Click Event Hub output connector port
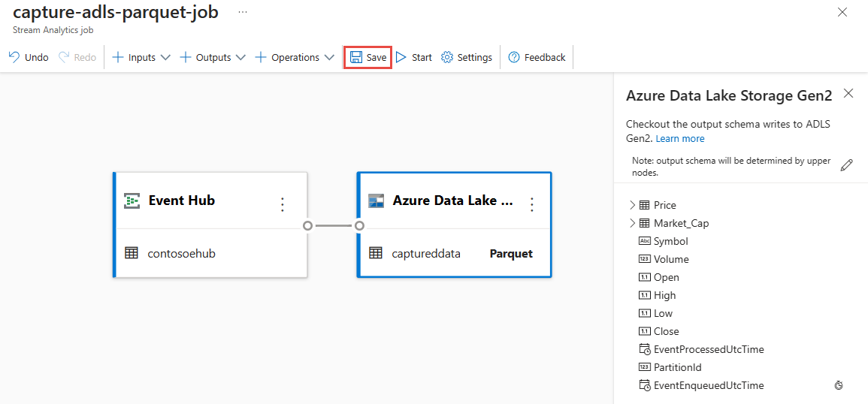Screen dimensions: 868x404 (308, 226)
